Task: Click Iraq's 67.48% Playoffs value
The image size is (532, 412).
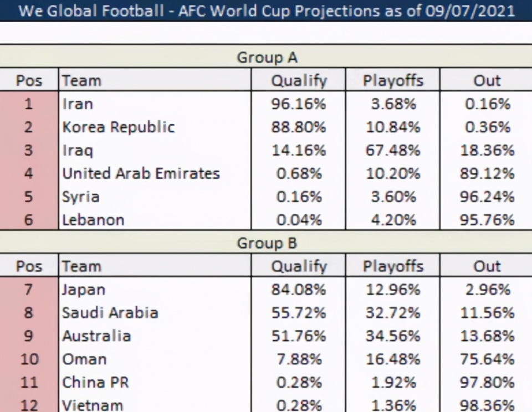Action: pyautogui.click(x=393, y=150)
